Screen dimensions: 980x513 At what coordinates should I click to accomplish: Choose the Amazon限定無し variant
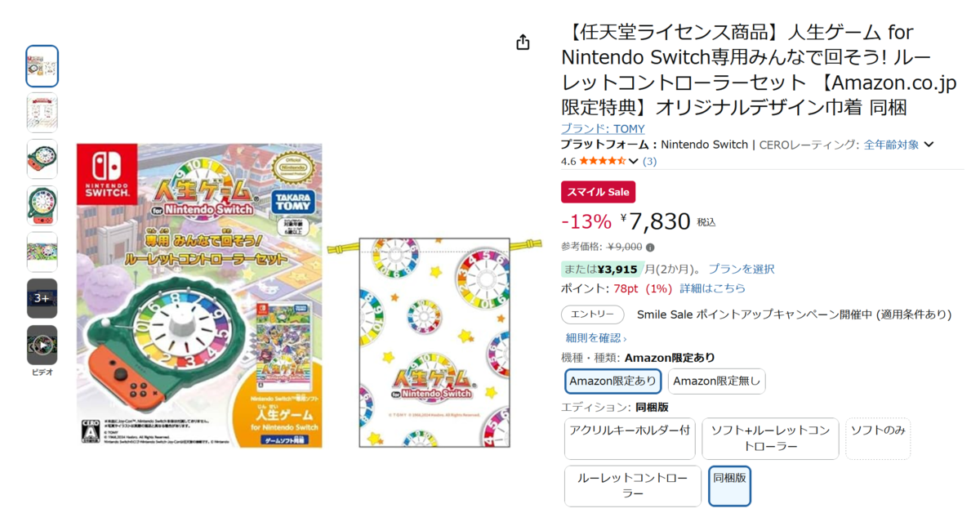(716, 381)
